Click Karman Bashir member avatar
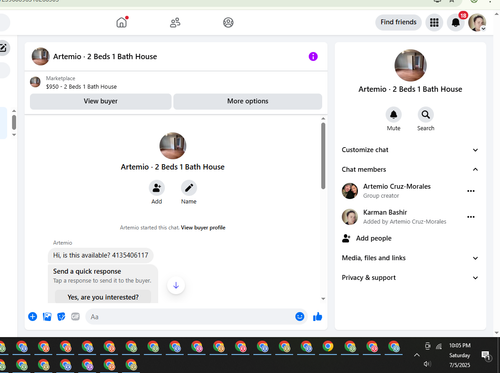 click(350, 217)
